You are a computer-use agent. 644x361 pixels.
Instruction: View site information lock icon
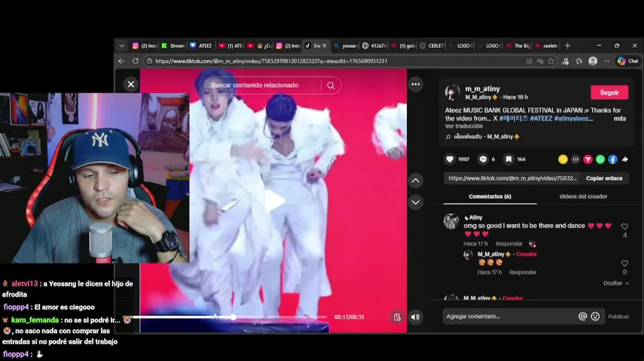coord(149,61)
